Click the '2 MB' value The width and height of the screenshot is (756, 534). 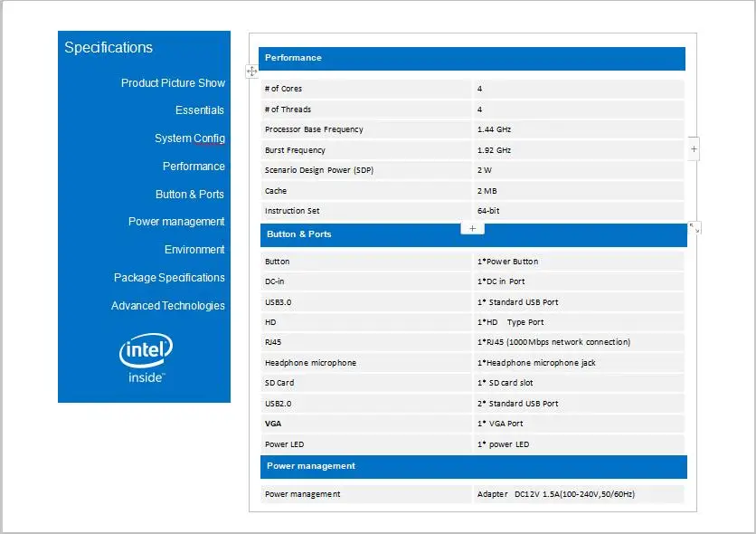click(x=487, y=191)
